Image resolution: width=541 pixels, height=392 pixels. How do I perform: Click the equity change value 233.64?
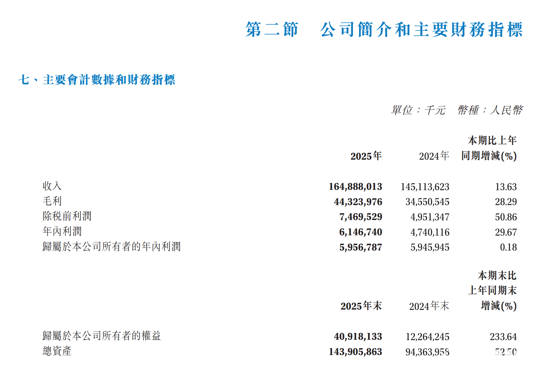pyautogui.click(x=503, y=337)
